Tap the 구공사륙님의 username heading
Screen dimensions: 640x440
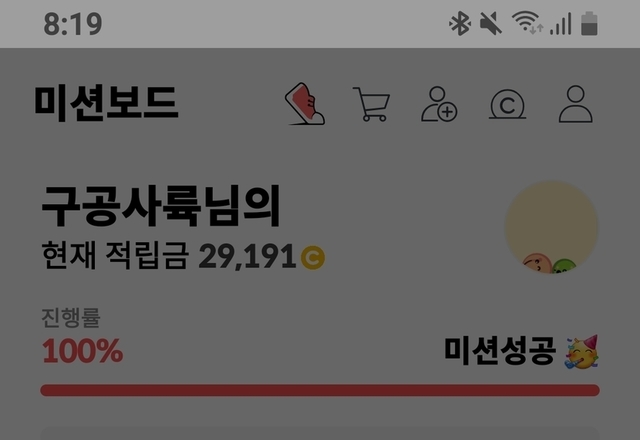tap(161, 206)
